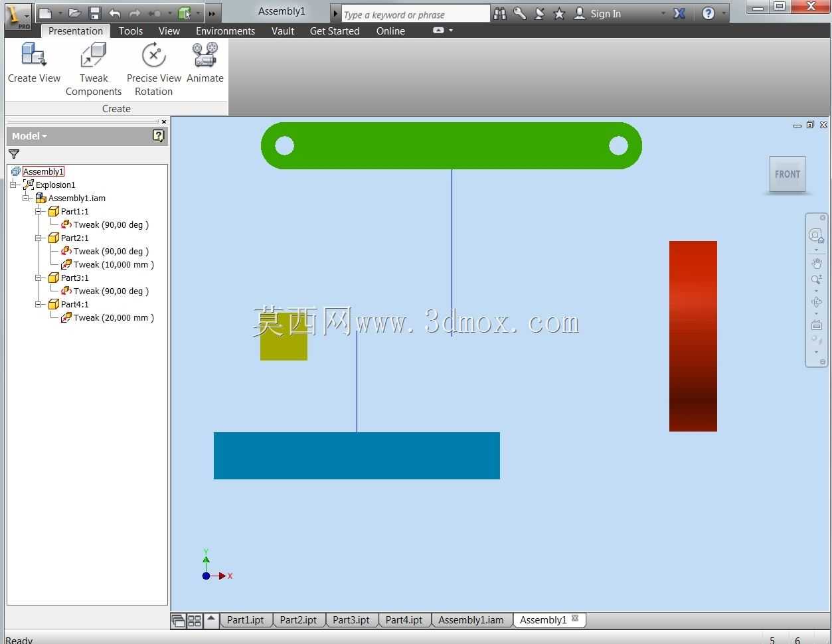The width and height of the screenshot is (832, 644).
Task: Click the satellite communication center icon
Action: pyautogui.click(x=540, y=13)
